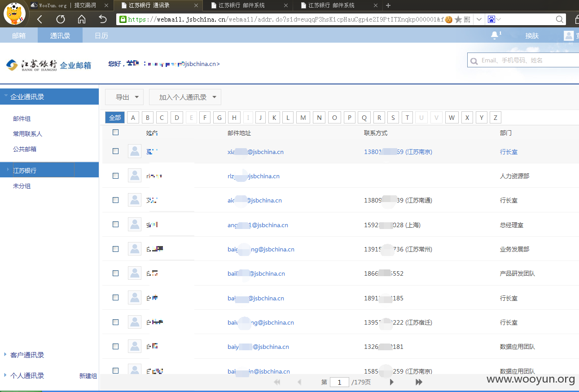Select 未分组 in sidebar

click(x=22, y=186)
